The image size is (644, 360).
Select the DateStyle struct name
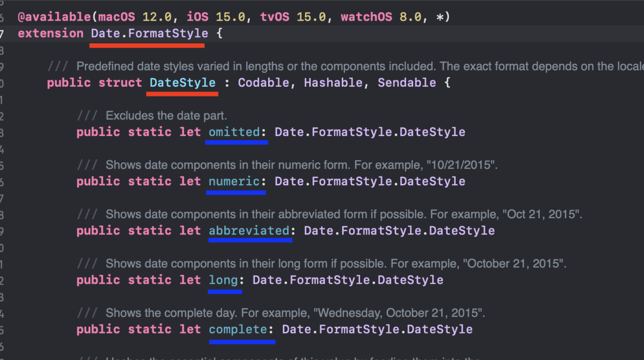tap(182, 83)
